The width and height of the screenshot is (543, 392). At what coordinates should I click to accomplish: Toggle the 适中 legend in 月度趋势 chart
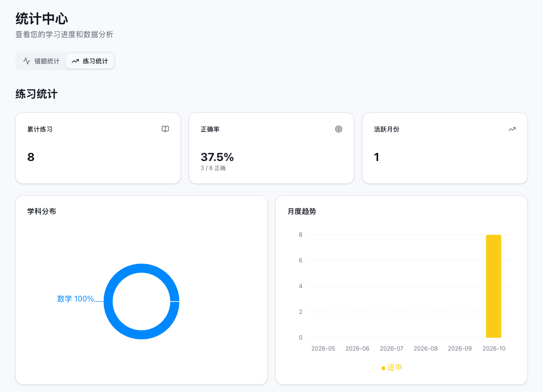(392, 367)
